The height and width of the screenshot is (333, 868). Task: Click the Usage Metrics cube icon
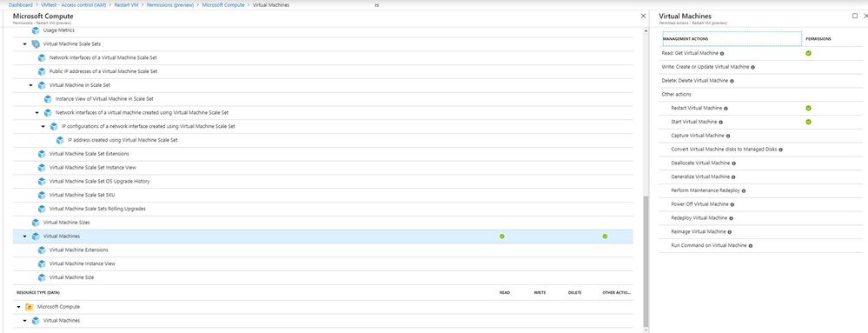click(36, 30)
